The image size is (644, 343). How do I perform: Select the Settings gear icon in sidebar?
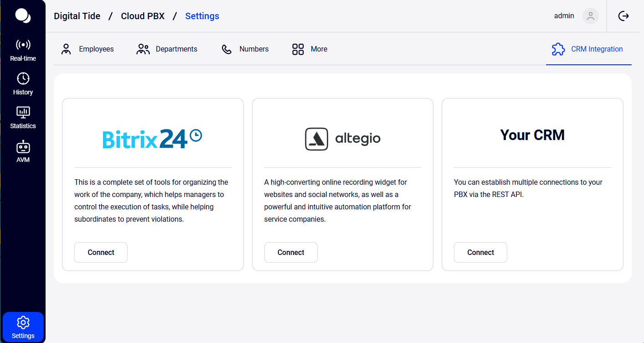click(x=23, y=323)
